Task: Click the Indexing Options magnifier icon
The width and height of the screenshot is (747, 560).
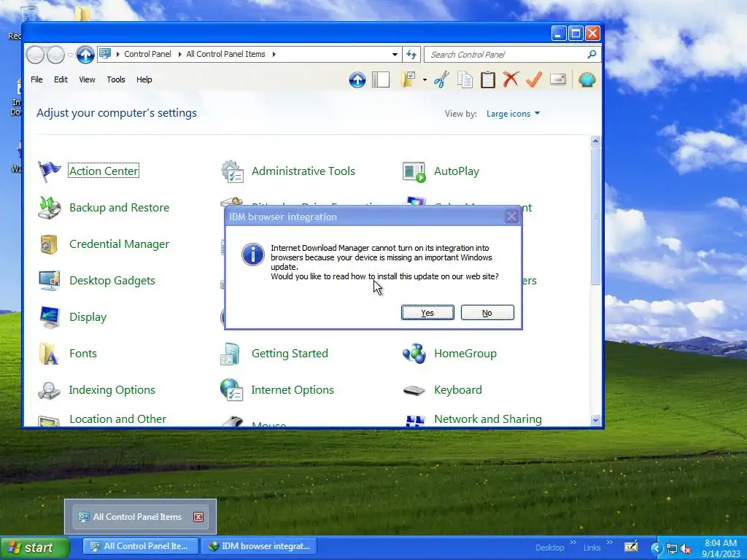Action: coord(49,391)
